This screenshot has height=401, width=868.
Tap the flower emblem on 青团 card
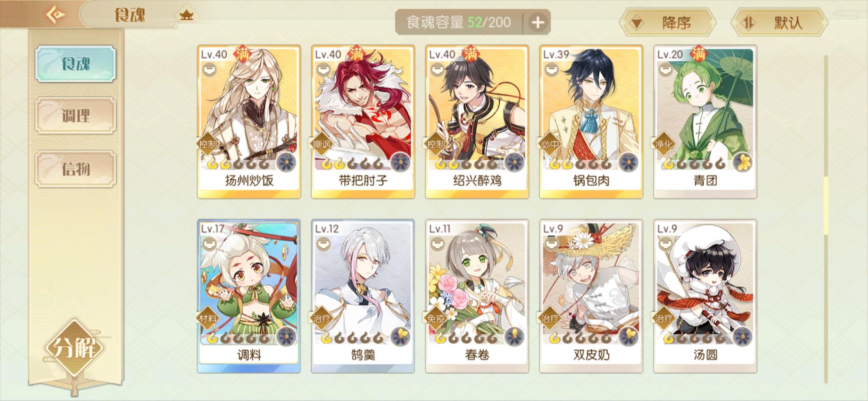point(743,162)
